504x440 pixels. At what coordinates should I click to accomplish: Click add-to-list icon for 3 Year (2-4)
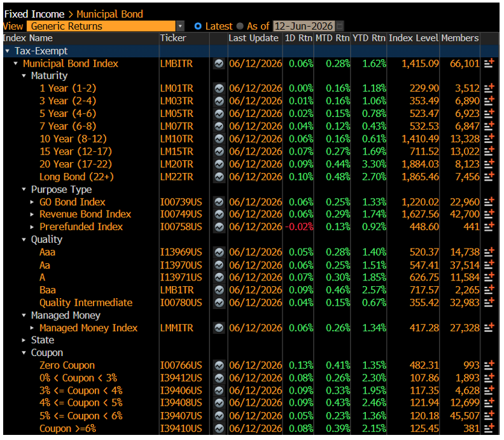(x=489, y=100)
